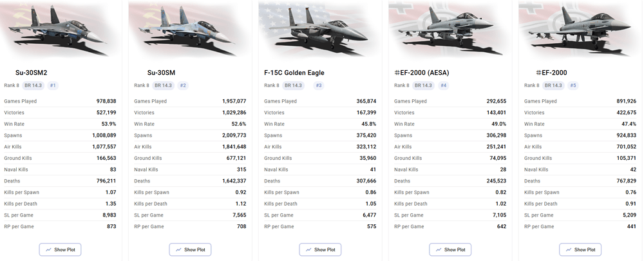The width and height of the screenshot is (644, 261).
Task: Click BR 14.3 badge on EF-2000 (AESA) card
Action: point(423,86)
